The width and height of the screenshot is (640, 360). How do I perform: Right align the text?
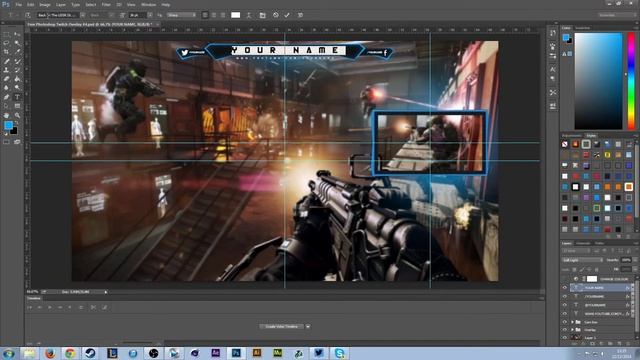tap(223, 15)
